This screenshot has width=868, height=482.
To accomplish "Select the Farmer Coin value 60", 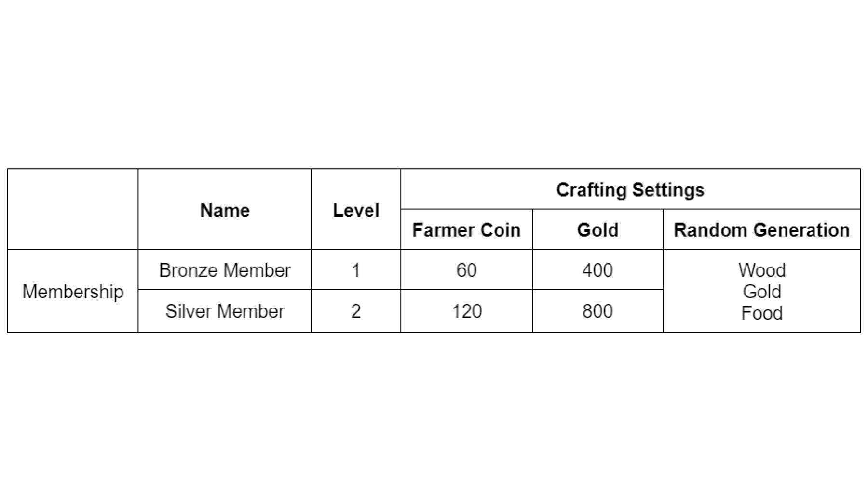I will 466,270.
